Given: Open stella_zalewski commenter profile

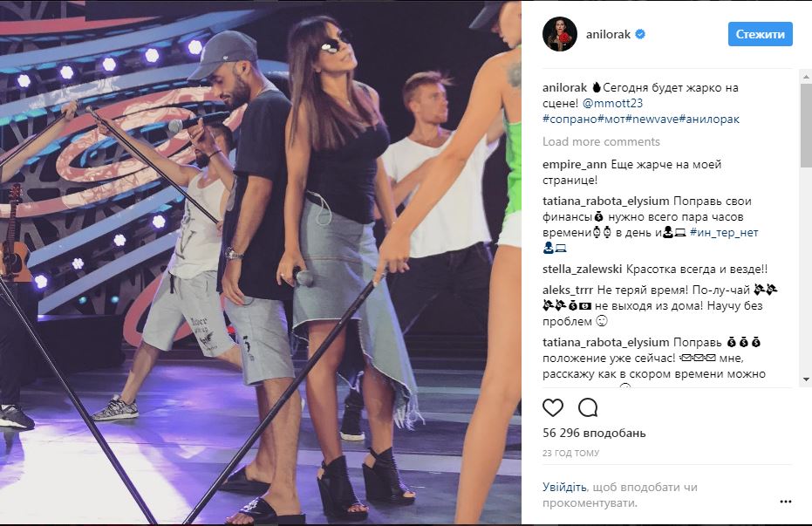Looking at the screenshot, I should 582,270.
